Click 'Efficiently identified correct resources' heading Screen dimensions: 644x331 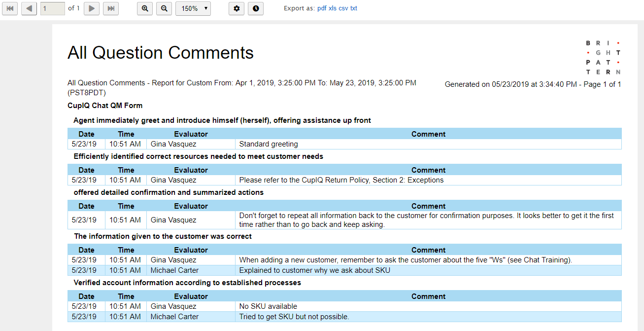tap(199, 156)
